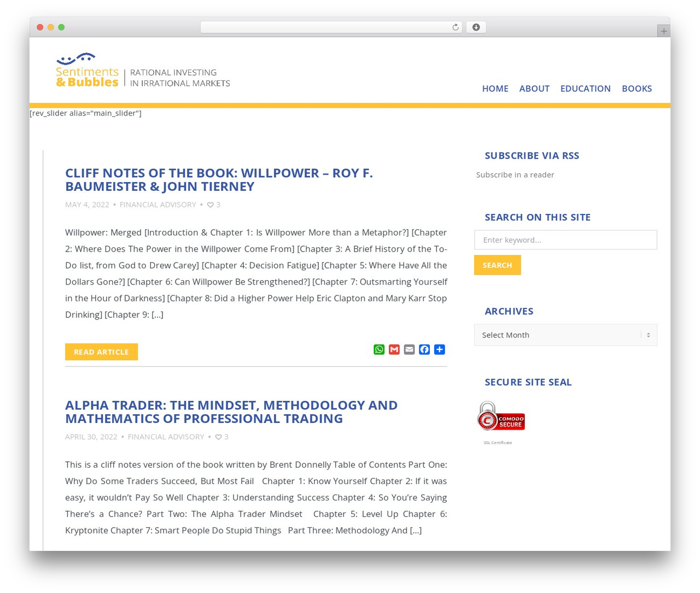
Task: Open a new browser tab with plus
Action: (663, 31)
